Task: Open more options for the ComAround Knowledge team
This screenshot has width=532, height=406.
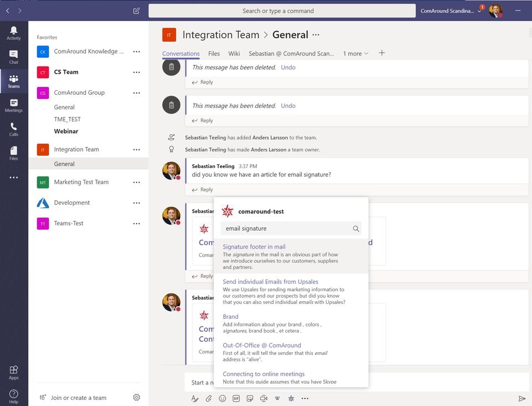Action: pyautogui.click(x=136, y=52)
